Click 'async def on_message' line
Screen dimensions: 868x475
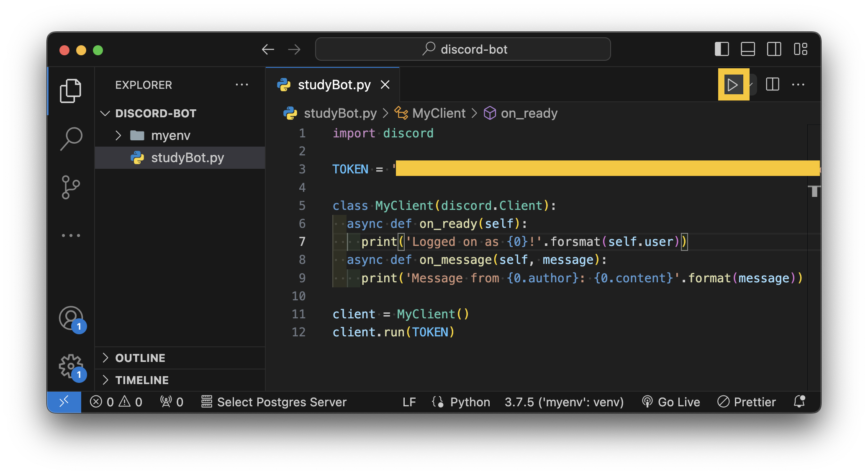pos(477,260)
